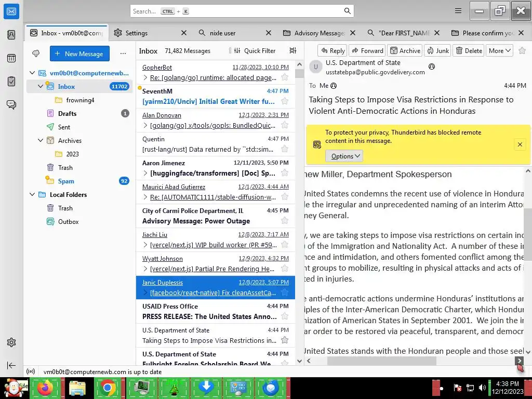The width and height of the screenshot is (532, 399).
Task: Star the currently open message in header
Action: click(522, 50)
